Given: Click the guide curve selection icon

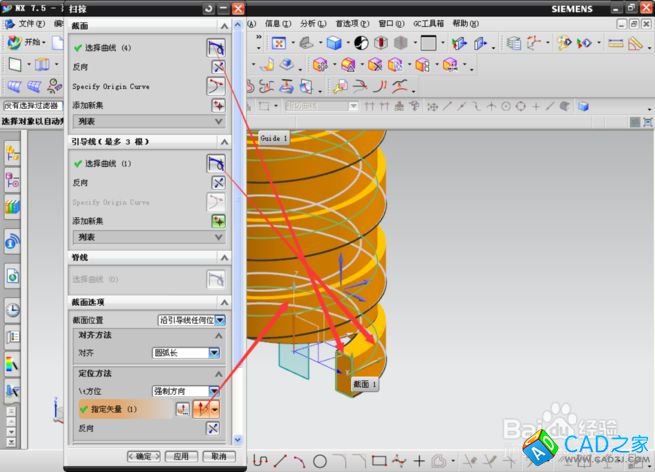Looking at the screenshot, I should (x=216, y=163).
